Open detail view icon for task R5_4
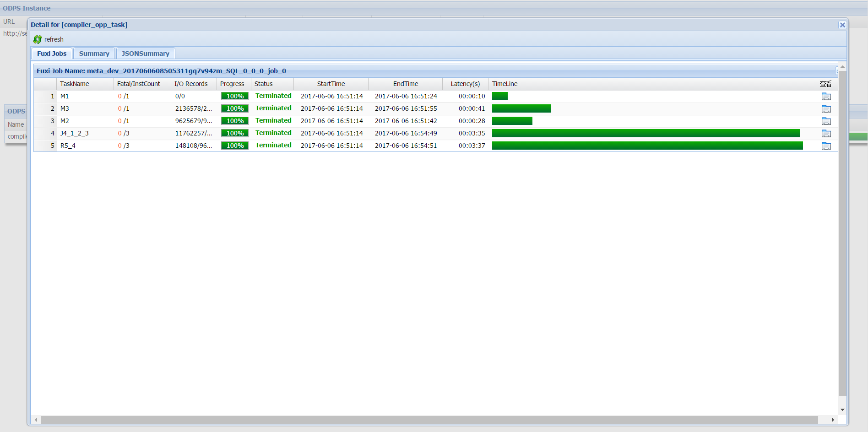 pos(826,146)
